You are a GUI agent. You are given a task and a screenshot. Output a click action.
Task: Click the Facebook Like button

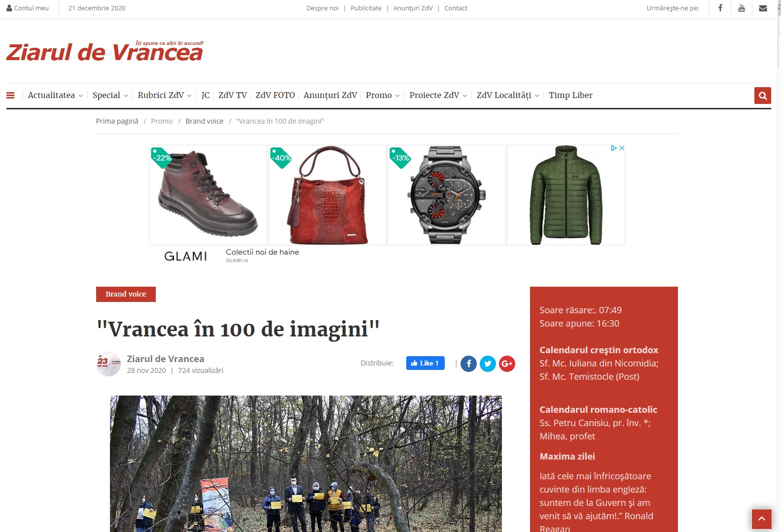point(425,363)
